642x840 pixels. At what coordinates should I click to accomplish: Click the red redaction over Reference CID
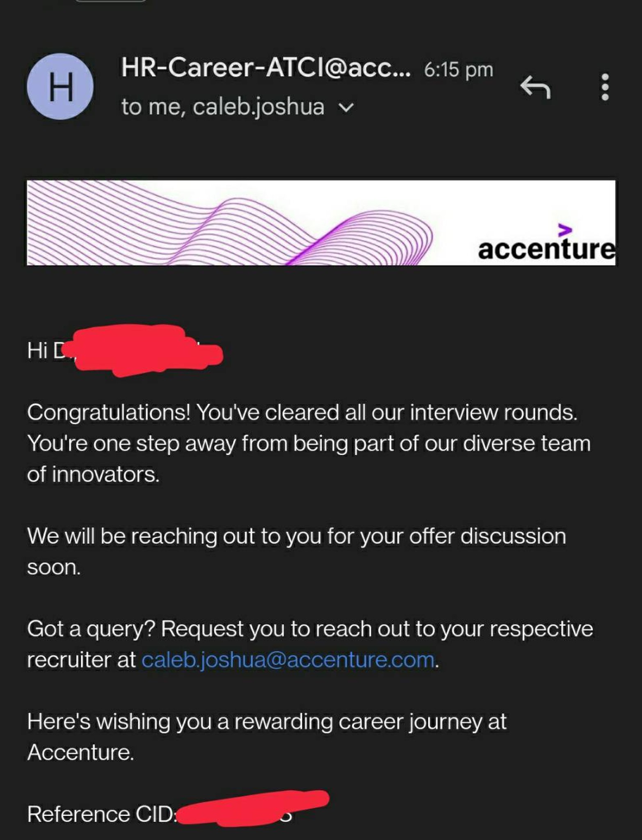250,807
